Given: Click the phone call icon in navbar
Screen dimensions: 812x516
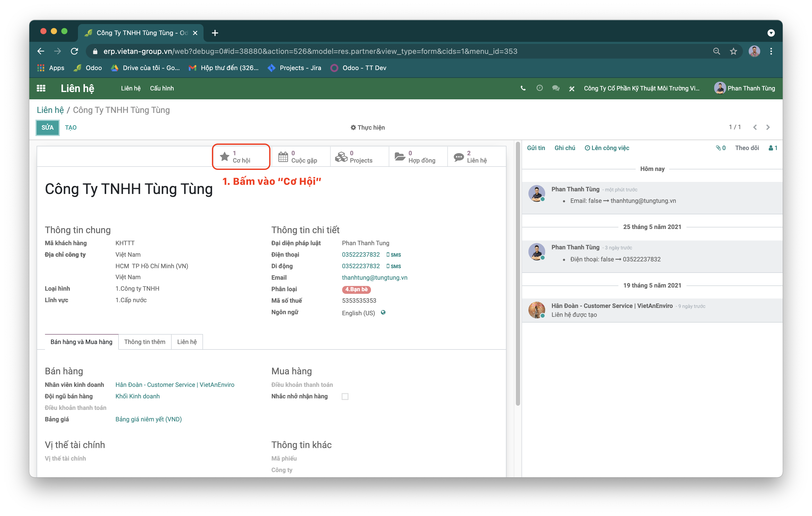Looking at the screenshot, I should click(523, 88).
